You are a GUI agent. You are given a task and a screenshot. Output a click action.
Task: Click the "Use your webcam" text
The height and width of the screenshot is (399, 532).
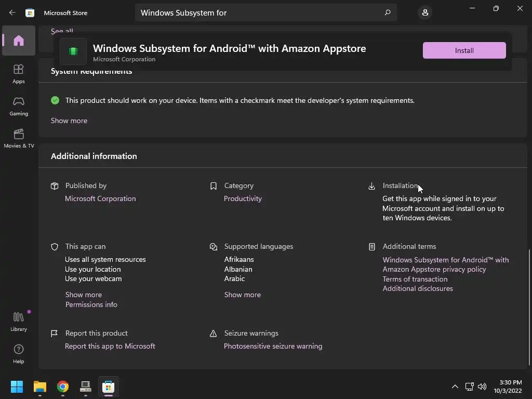point(93,279)
